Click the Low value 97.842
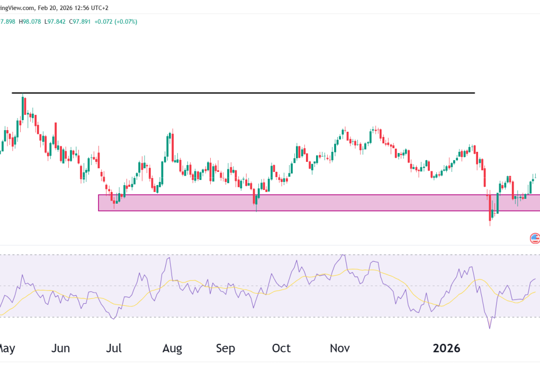The image size is (540, 392). click(x=55, y=22)
